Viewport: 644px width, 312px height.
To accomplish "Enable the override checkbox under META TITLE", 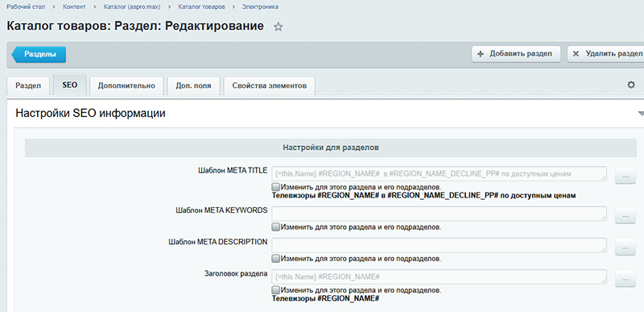I will click(x=276, y=186).
